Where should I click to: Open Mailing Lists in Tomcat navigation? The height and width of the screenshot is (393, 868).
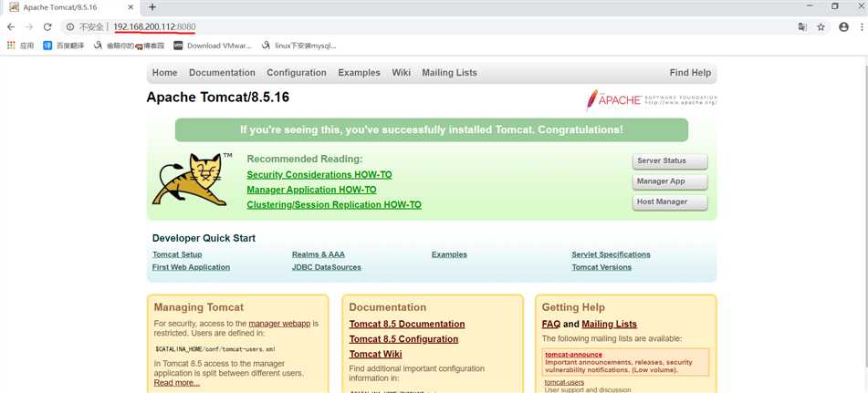449,73
